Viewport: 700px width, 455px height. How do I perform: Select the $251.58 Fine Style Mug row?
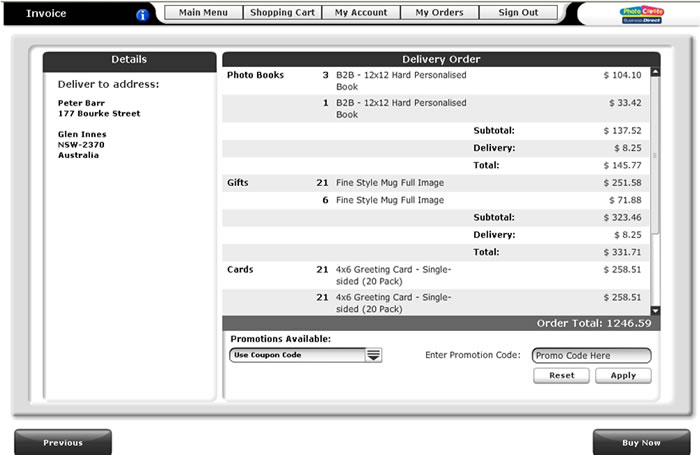[x=436, y=183]
